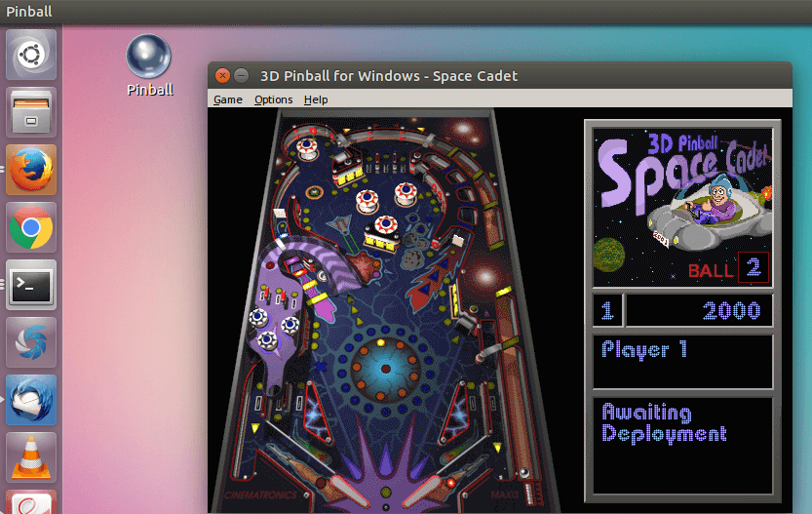The height and width of the screenshot is (514, 812).
Task: Click the Pinball desktop shortcut icon
Action: pos(149,58)
